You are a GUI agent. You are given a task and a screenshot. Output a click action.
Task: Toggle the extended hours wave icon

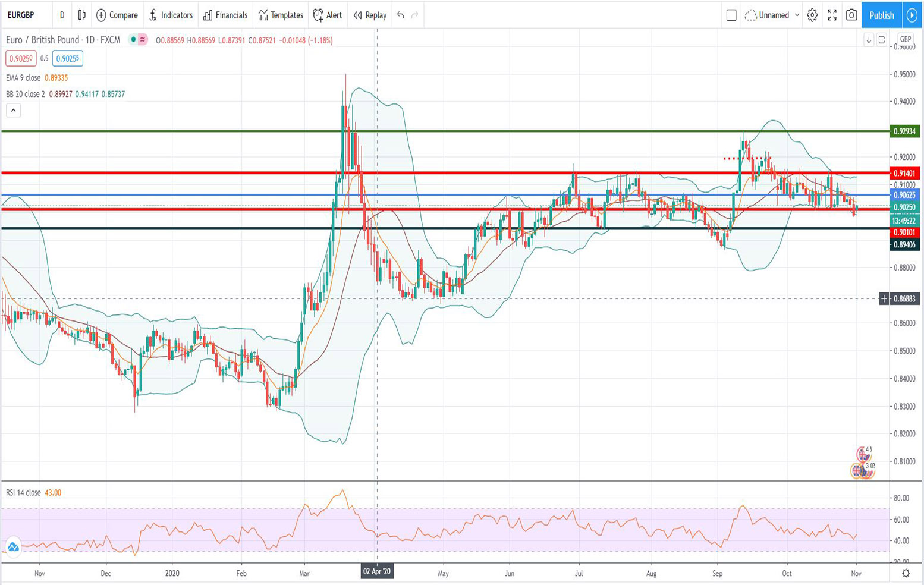click(143, 40)
